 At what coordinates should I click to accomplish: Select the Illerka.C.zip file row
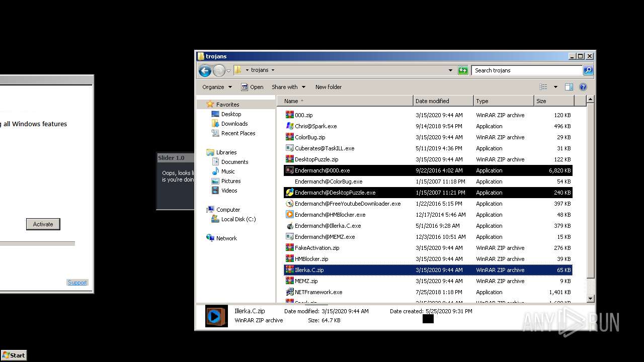pos(428,270)
